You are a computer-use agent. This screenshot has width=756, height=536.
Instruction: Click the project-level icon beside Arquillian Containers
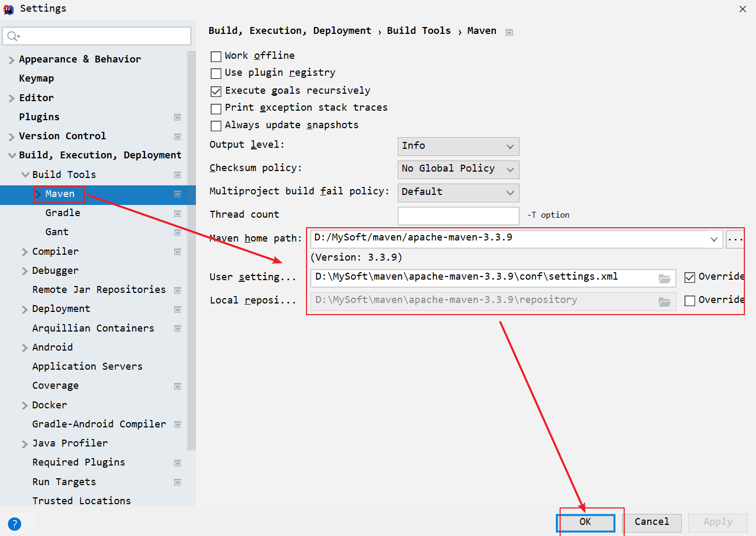(178, 328)
